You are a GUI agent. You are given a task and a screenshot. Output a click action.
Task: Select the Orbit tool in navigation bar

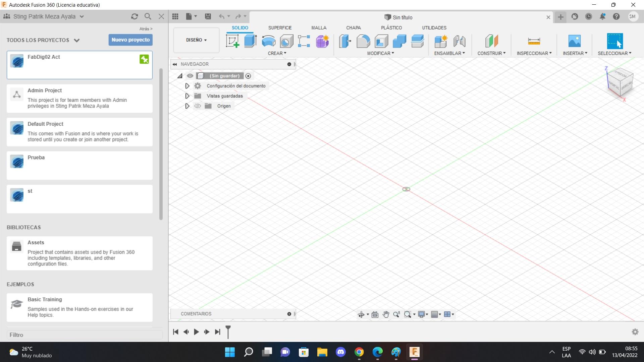(361, 314)
